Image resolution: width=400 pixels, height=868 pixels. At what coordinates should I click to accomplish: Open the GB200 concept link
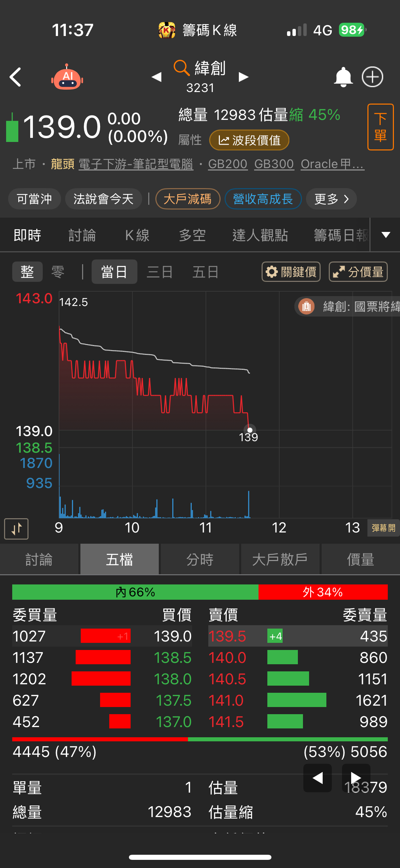coord(228,164)
